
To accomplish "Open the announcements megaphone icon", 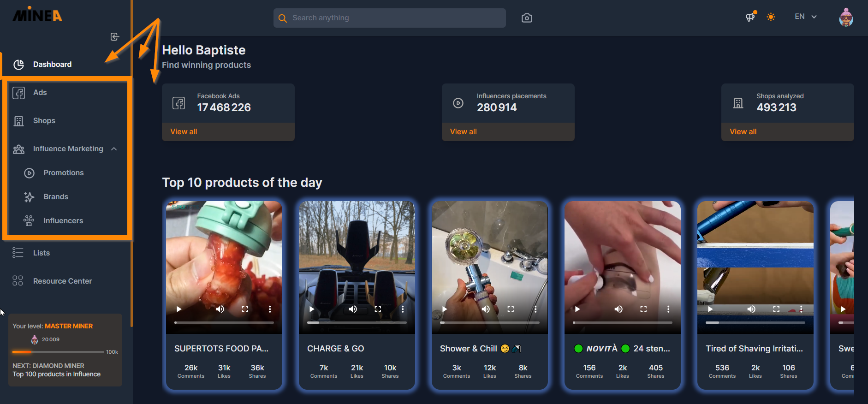I will [x=750, y=17].
